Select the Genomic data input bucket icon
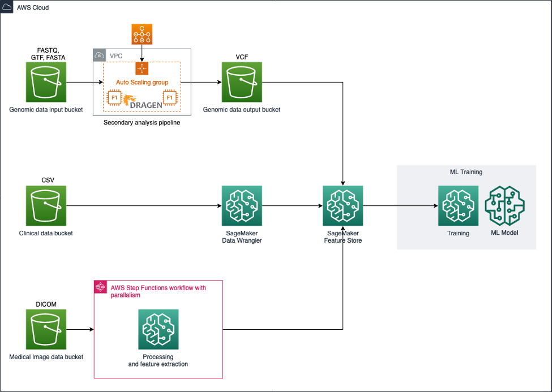The width and height of the screenshot is (553, 392). click(45, 81)
